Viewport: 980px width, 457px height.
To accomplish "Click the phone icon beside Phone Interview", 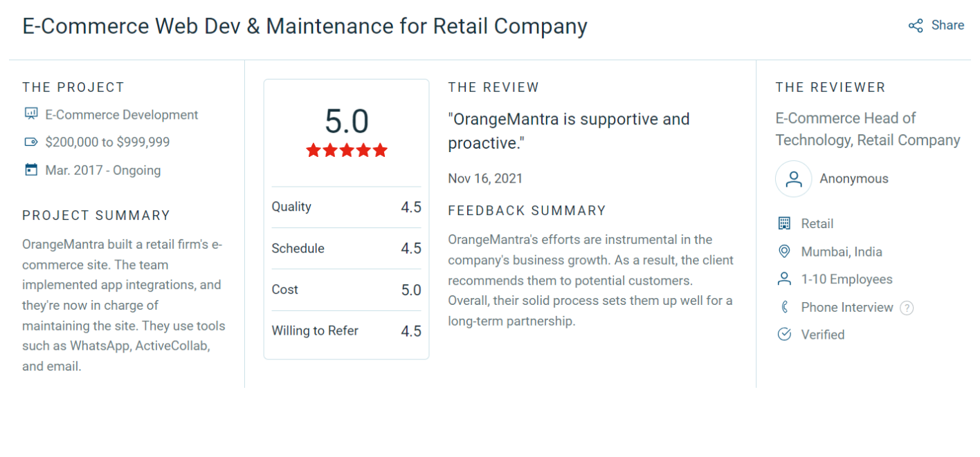I will click(784, 307).
